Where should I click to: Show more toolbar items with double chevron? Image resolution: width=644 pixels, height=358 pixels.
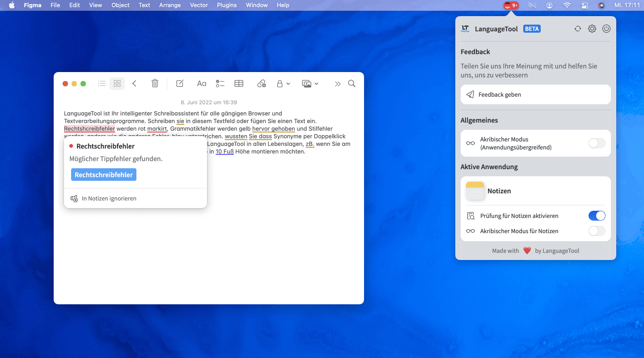[x=338, y=84]
